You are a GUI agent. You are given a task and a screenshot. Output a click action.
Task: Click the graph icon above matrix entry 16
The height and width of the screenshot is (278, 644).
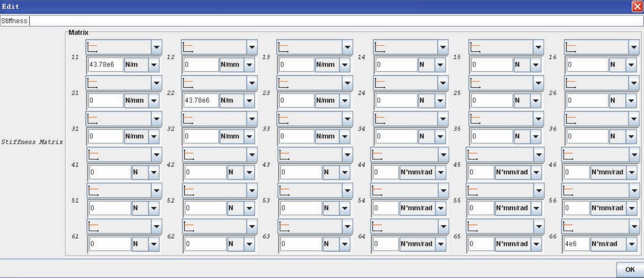coord(570,48)
